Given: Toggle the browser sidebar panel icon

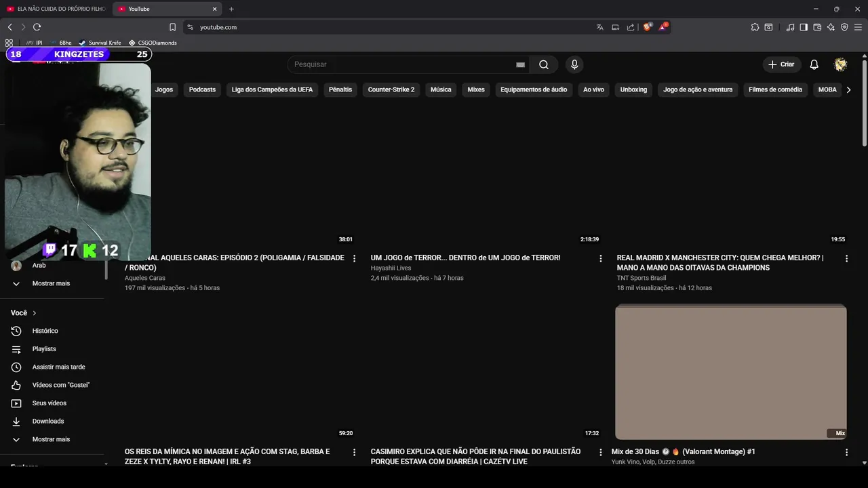Looking at the screenshot, I should (x=804, y=27).
